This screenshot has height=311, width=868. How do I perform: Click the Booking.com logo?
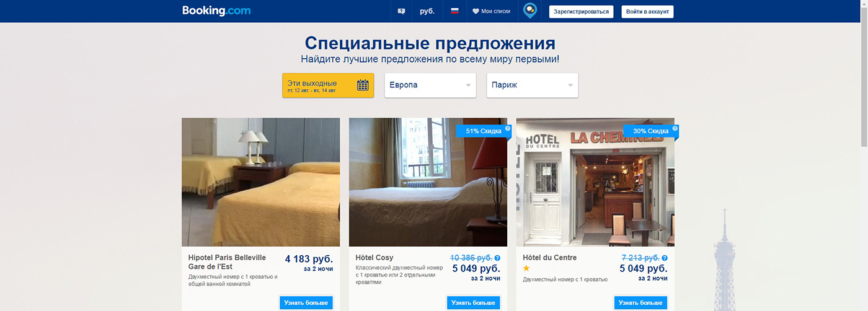216,11
